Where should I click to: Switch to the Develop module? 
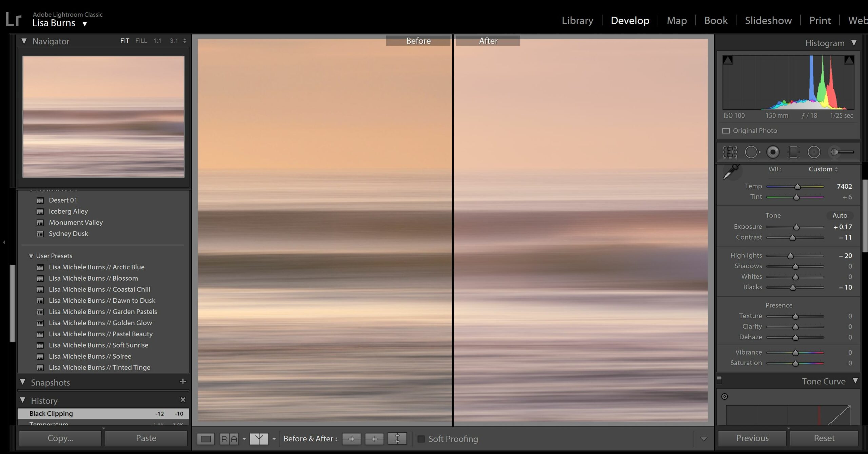pos(630,20)
